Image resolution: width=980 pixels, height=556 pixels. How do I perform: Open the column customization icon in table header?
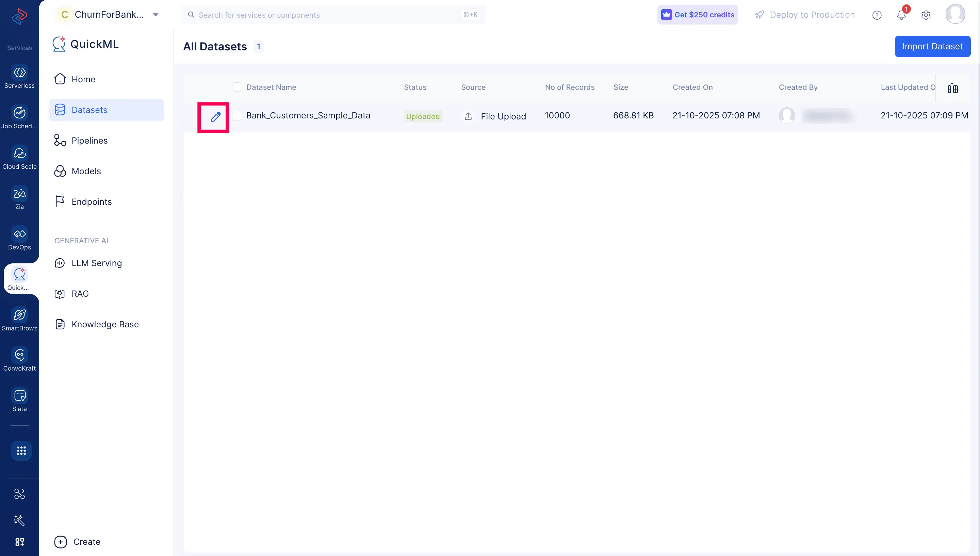click(x=952, y=88)
